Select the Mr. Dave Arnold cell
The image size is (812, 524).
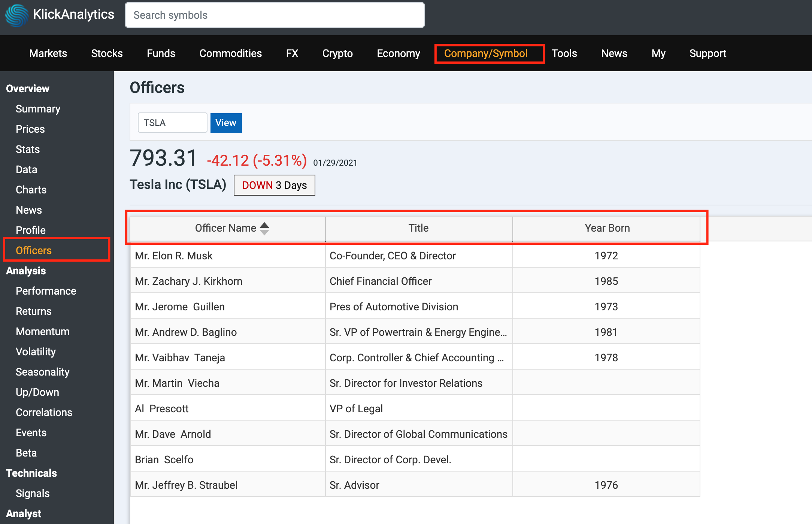click(x=228, y=434)
